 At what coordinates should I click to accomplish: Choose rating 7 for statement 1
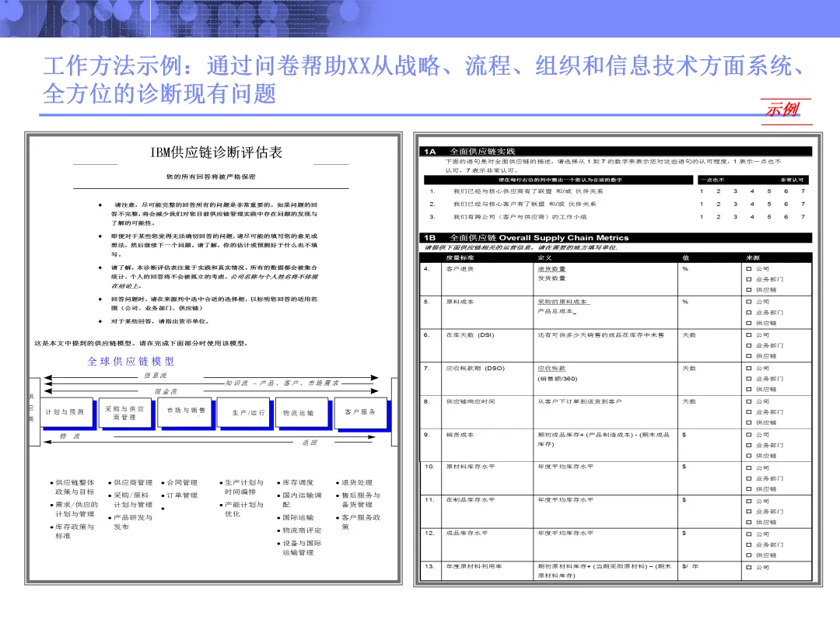803,191
